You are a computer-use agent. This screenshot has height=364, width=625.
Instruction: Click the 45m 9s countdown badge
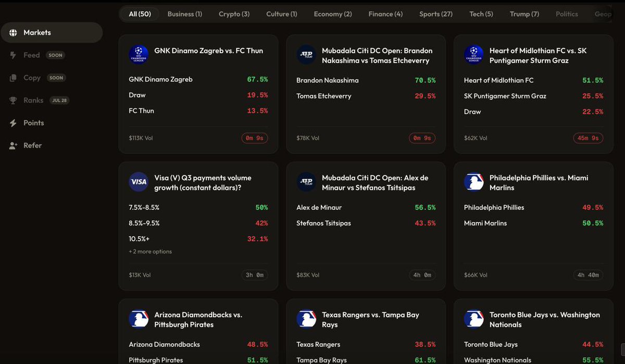pos(588,138)
